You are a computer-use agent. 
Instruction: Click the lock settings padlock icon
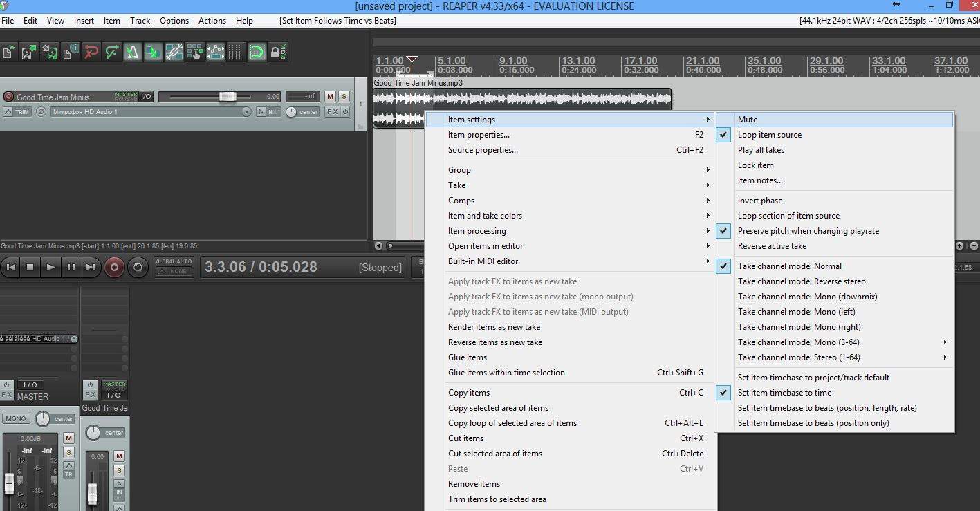[x=277, y=52]
